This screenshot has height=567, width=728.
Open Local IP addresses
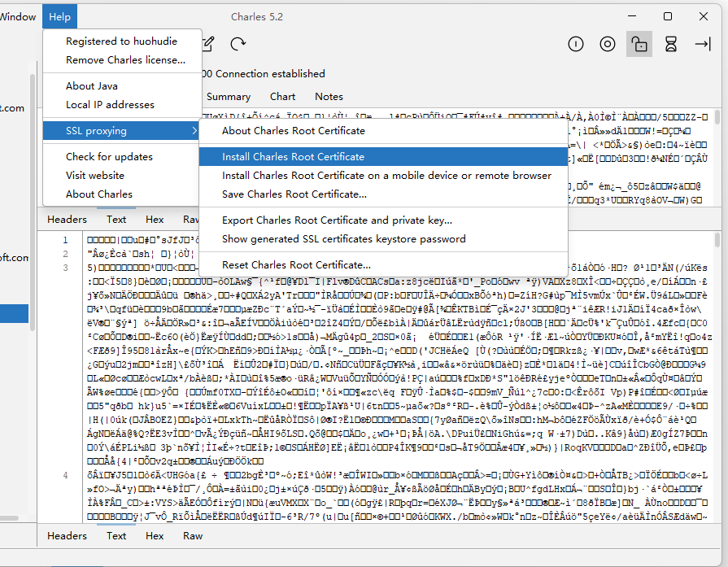(110, 104)
